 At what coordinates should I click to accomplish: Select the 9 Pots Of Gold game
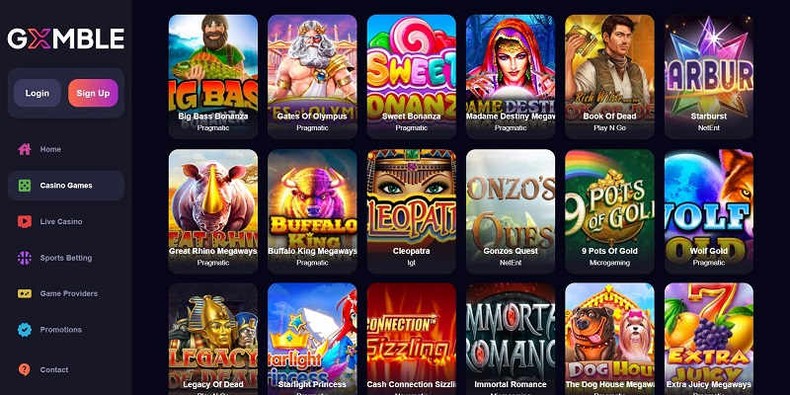click(610, 211)
